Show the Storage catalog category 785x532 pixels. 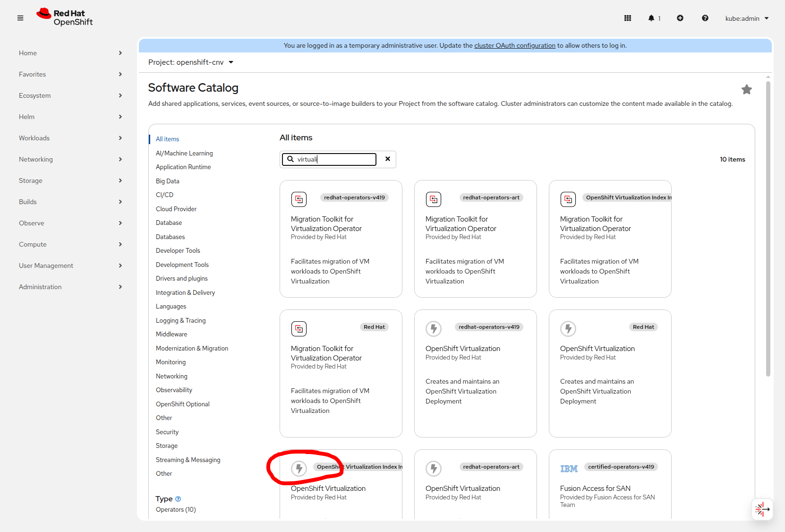[x=167, y=446]
